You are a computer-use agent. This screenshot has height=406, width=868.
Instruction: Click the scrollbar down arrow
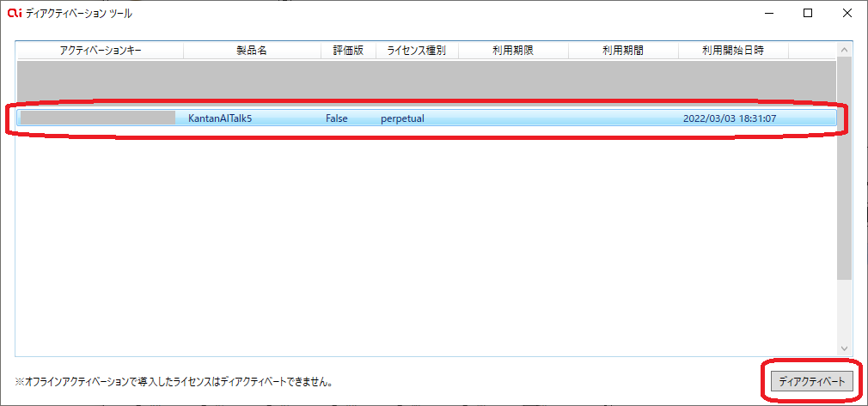(844, 348)
